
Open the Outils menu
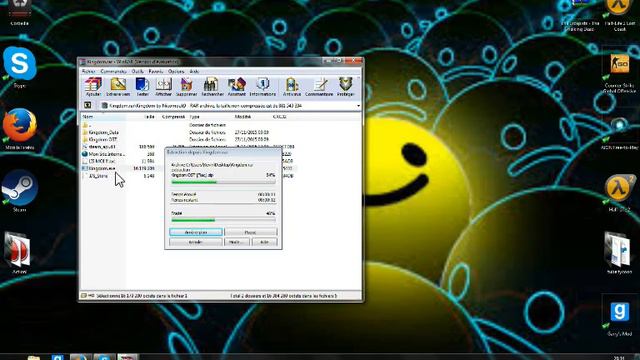pyautogui.click(x=137, y=71)
